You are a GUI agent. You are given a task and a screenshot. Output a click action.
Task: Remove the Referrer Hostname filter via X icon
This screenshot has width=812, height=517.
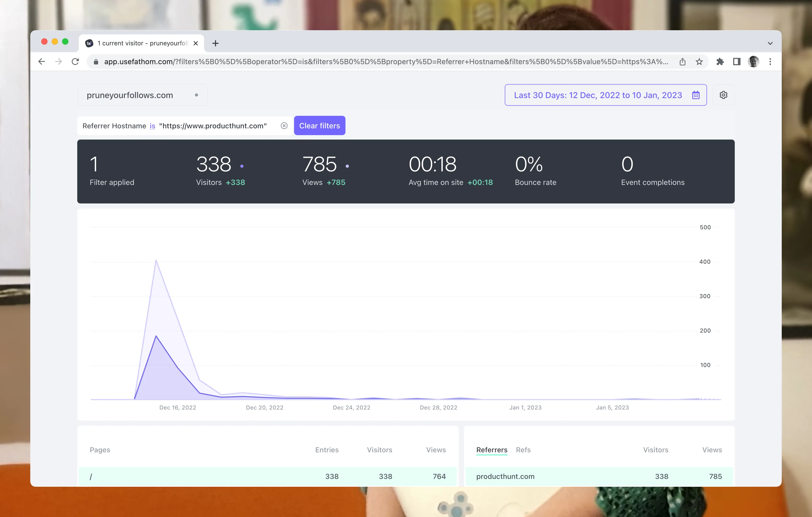(284, 125)
